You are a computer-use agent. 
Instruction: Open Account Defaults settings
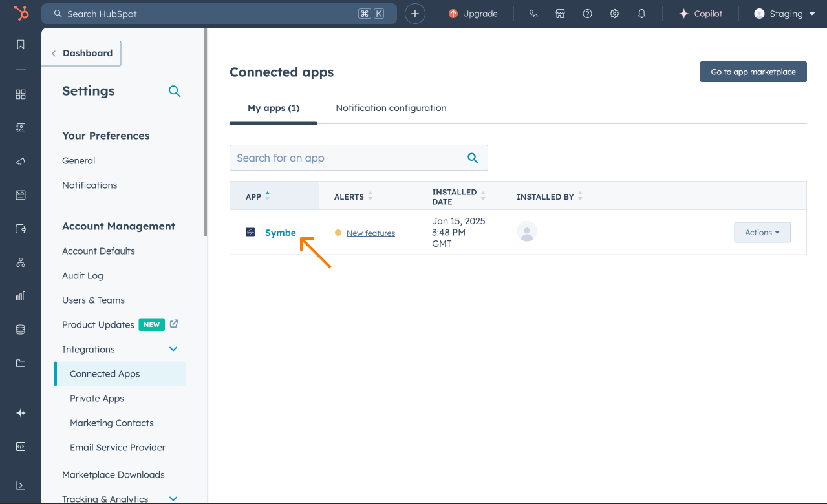[x=99, y=251]
